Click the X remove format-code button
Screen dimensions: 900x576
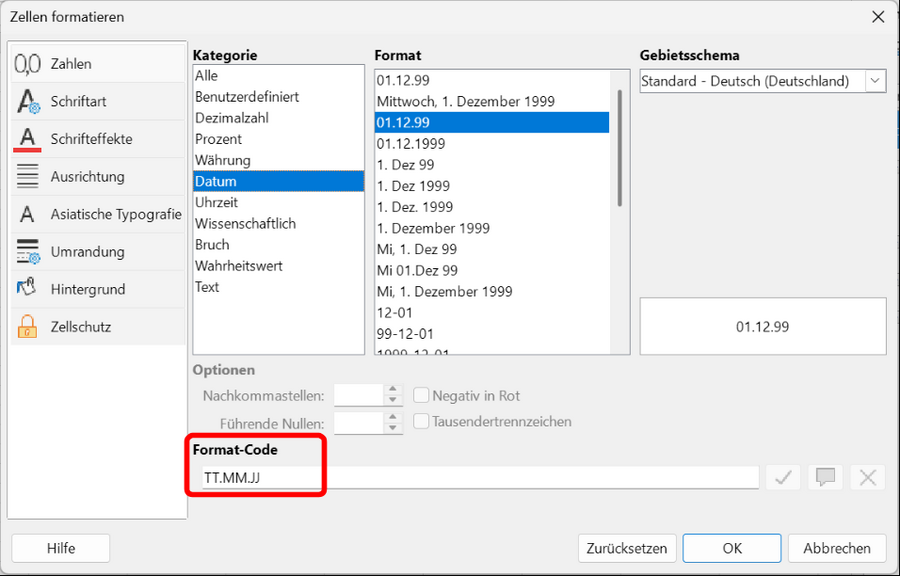point(867,477)
